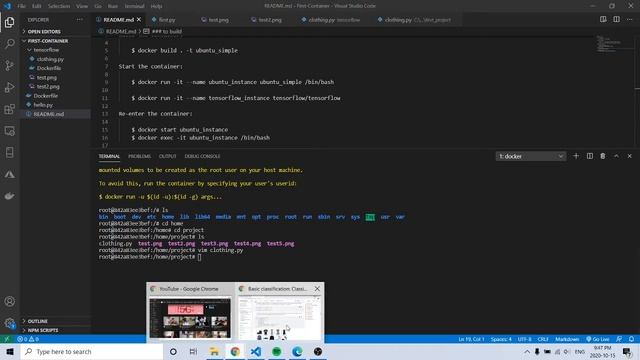This screenshot has width=640, height=360.
Task: Expand the NPM Scripts section
Action: (43, 330)
